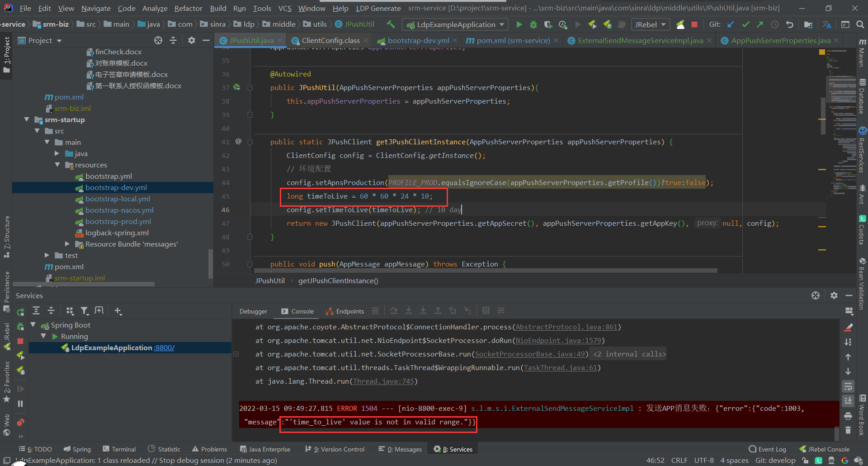The height and width of the screenshot is (466, 868).
Task: Rollback changes with undo arrow icon
Action: click(x=790, y=24)
